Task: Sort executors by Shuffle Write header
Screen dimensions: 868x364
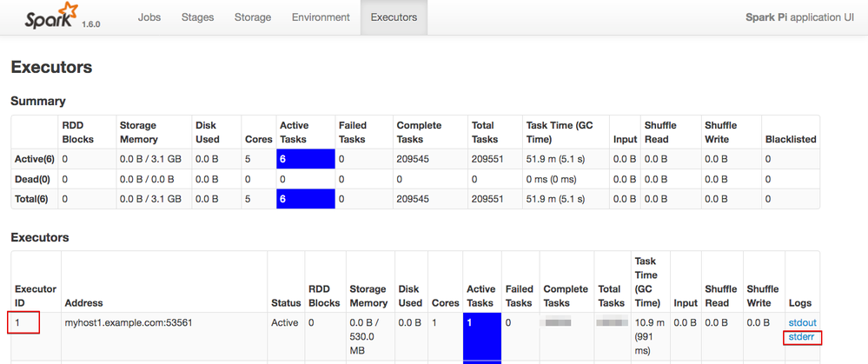Action: tap(762, 295)
